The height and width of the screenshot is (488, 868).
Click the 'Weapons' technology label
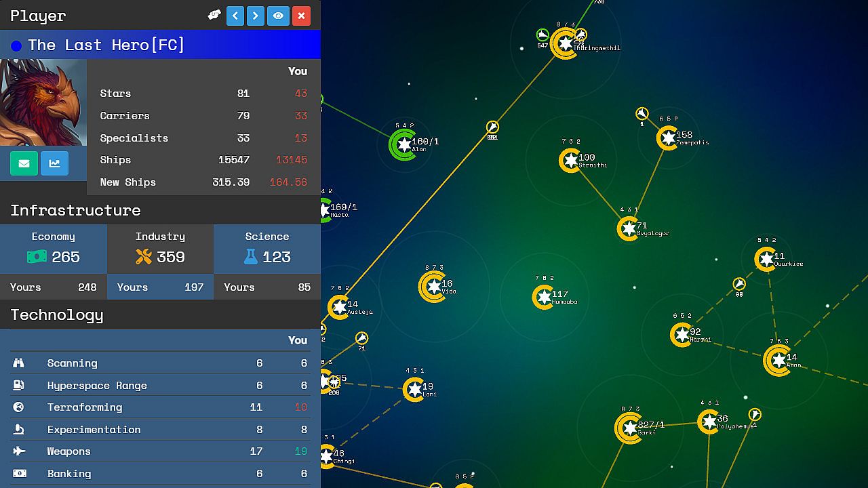pos(68,451)
